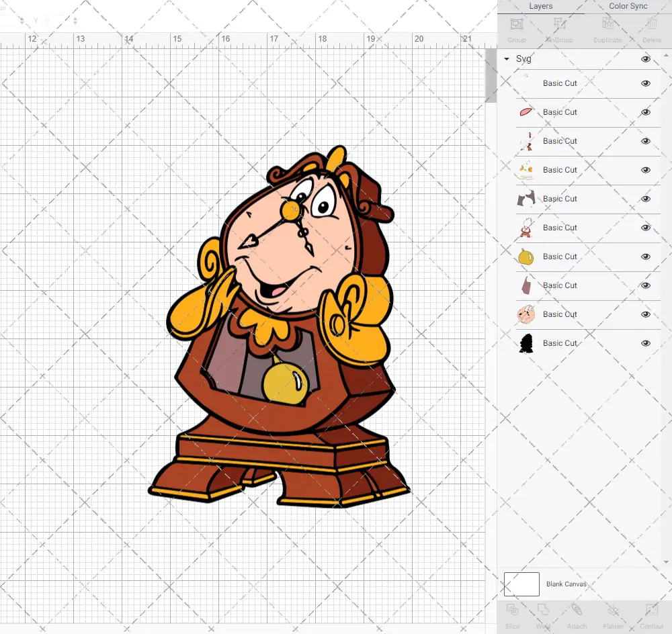The width and height of the screenshot is (672, 634).
Task: Select the Attach paperclip tool
Action: [577, 610]
